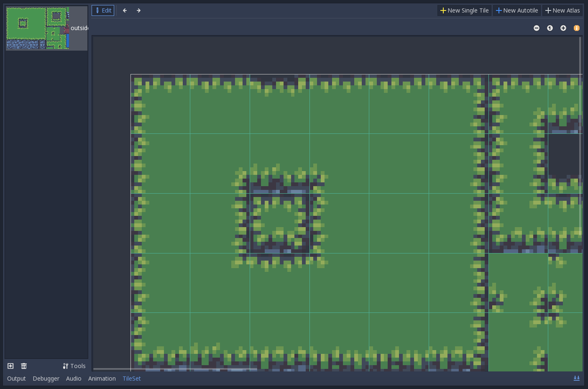
Task: Click the info icon next to Edit
Action: pos(98,10)
